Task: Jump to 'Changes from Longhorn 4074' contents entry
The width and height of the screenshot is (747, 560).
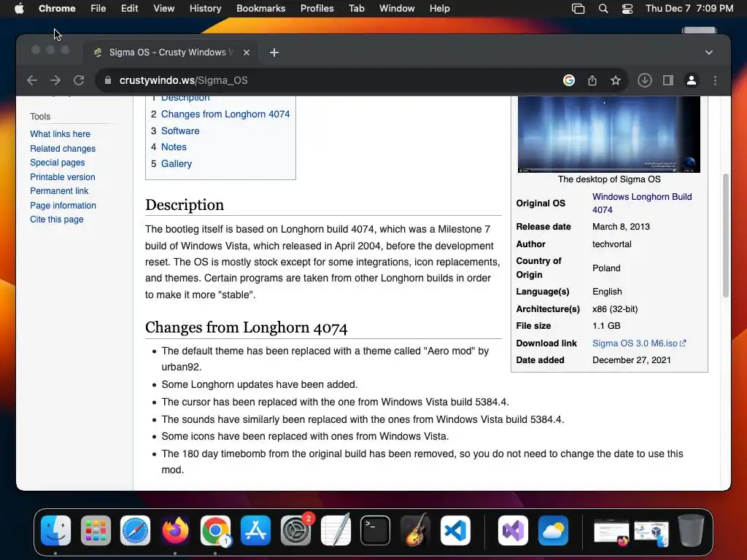Action: point(225,114)
